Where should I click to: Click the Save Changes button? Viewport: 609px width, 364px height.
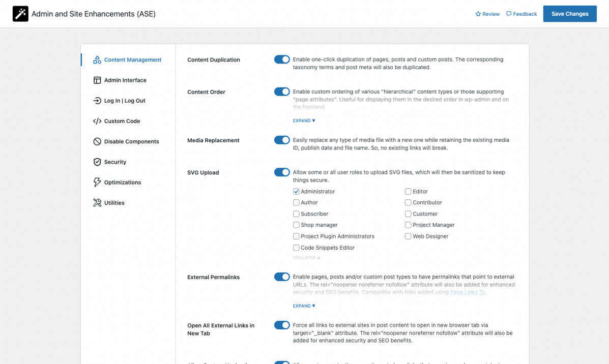pos(569,14)
